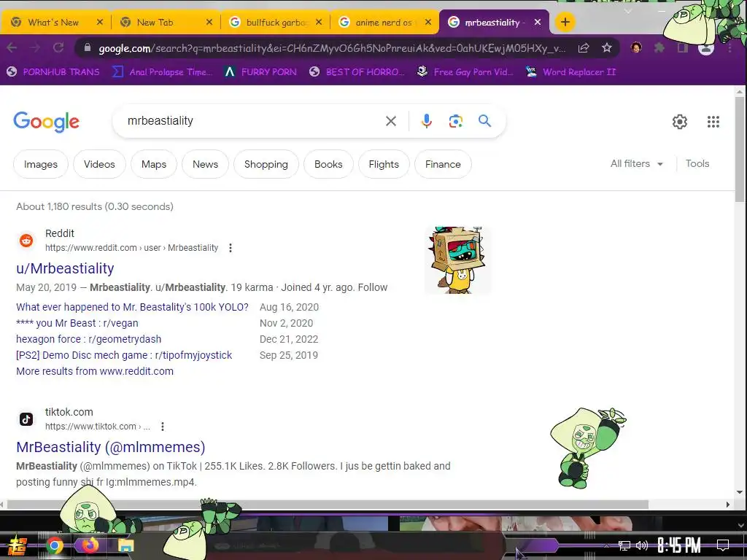Open the Word Replacer II bookmark
747x560 pixels.
tap(570, 72)
